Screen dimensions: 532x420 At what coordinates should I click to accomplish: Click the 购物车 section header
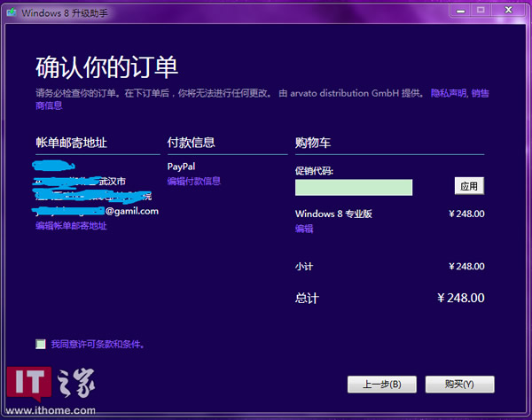313,143
